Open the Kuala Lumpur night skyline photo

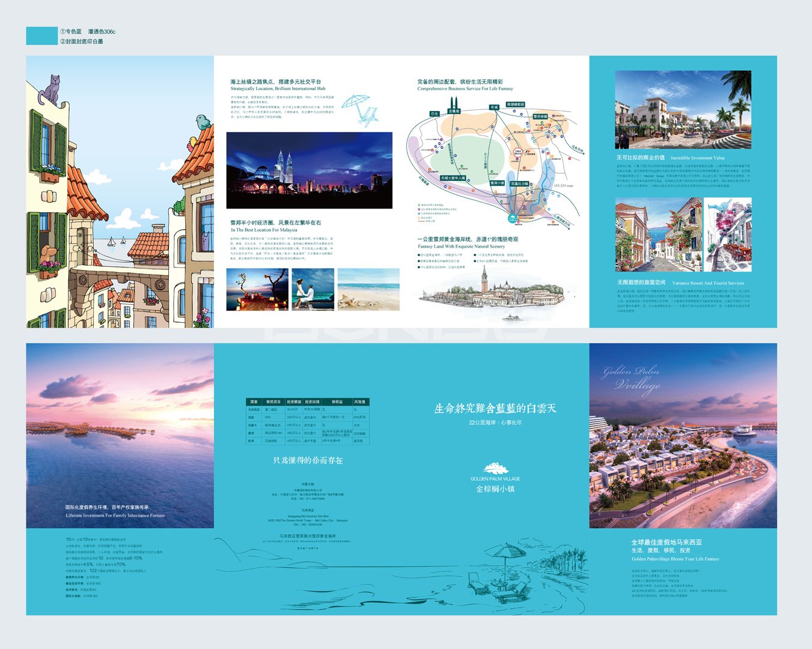(309, 170)
